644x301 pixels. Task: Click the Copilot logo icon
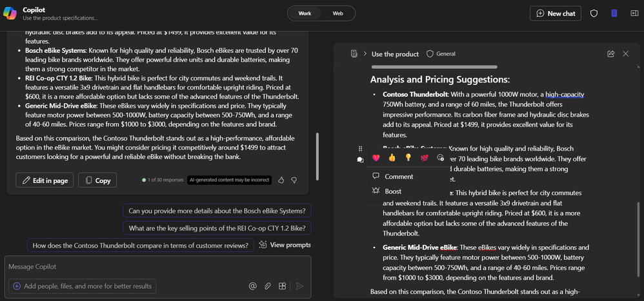click(x=10, y=14)
